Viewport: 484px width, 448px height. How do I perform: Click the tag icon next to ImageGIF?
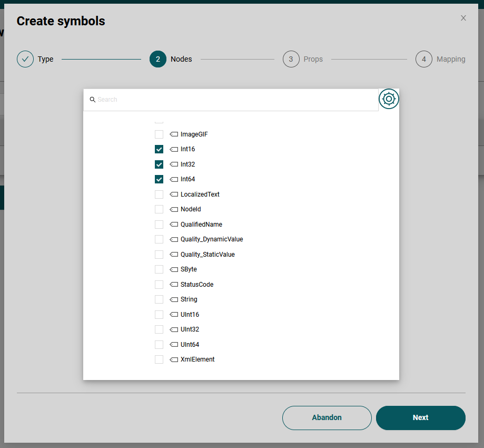[174, 134]
